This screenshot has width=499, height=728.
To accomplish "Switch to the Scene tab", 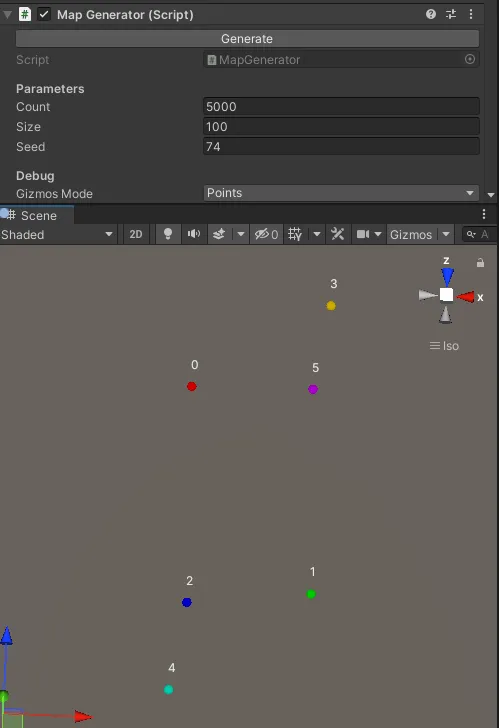I will 37,215.
